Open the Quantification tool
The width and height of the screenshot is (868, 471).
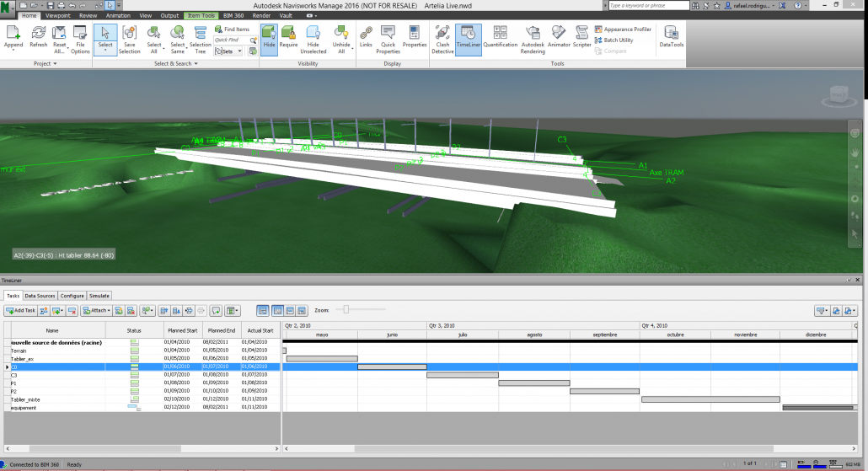(500, 37)
